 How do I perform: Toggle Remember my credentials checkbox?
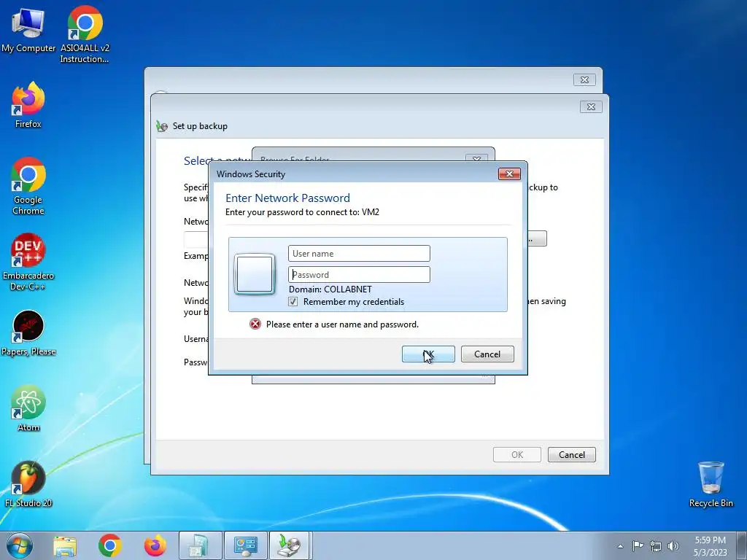(x=293, y=301)
